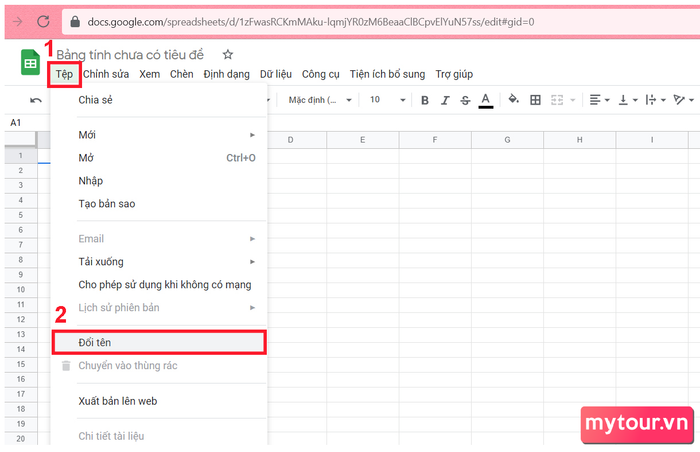This screenshot has height=452, width=700.
Task: Apply strikethrough formatting
Action: [x=465, y=100]
